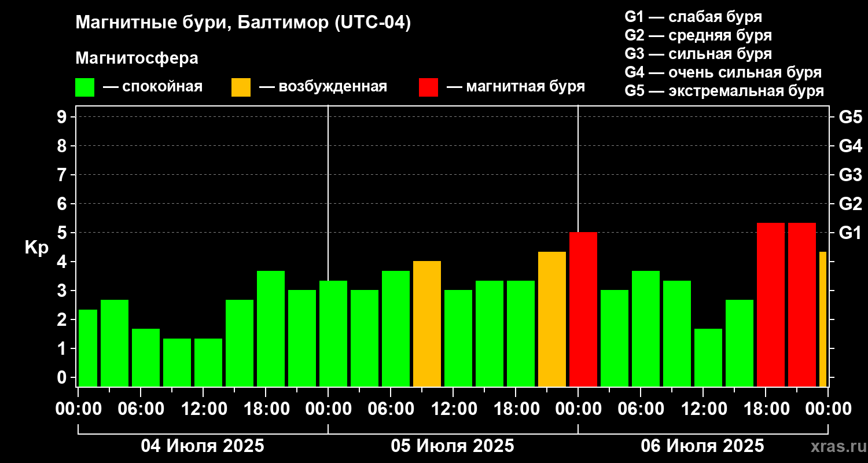868x463 pixels.
Task: Click the right-axis 'G3' label at Kp 7
Action: point(851,175)
